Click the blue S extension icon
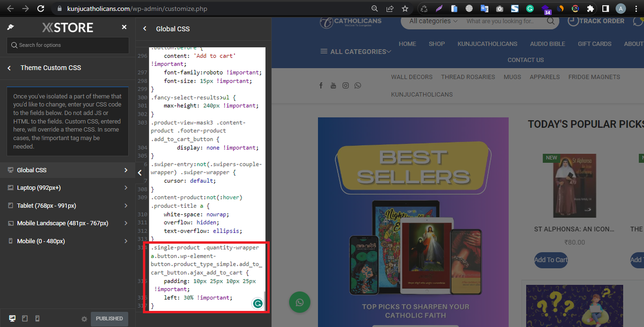644x327 pixels. (515, 9)
